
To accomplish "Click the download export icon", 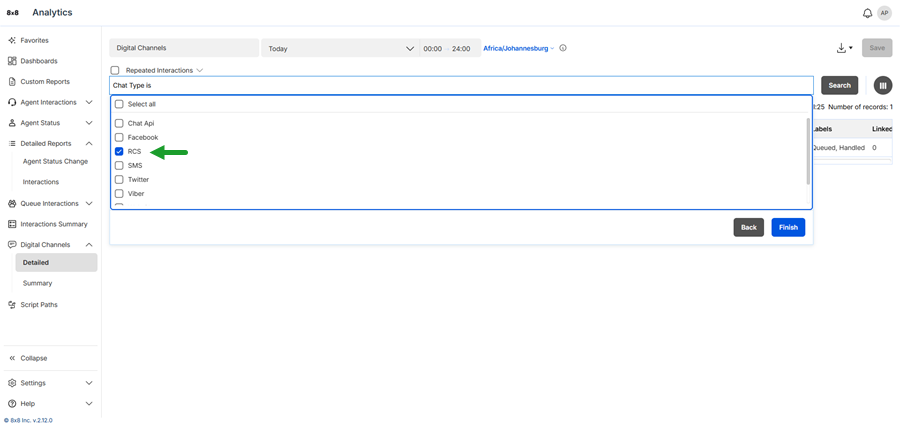I will (x=842, y=48).
